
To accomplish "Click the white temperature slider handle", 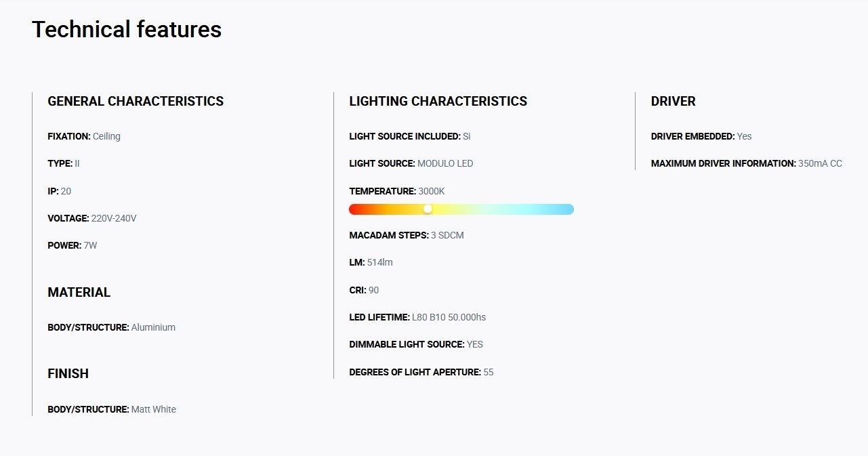I will point(428,209).
